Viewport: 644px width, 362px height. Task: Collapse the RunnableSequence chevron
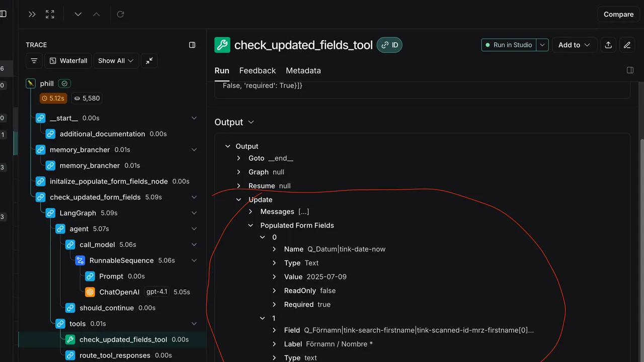coord(194,260)
